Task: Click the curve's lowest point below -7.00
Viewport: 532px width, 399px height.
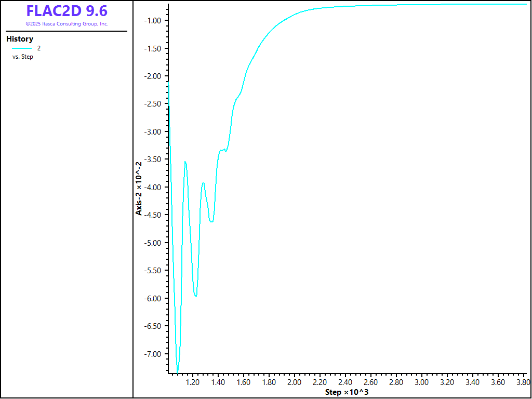Action: (178, 372)
